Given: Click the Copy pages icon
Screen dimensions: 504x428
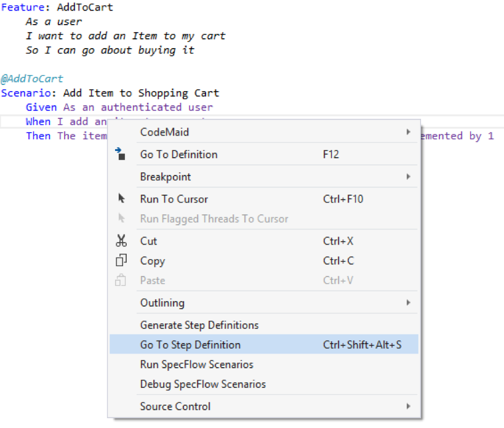Looking at the screenshot, I should coord(121,260).
